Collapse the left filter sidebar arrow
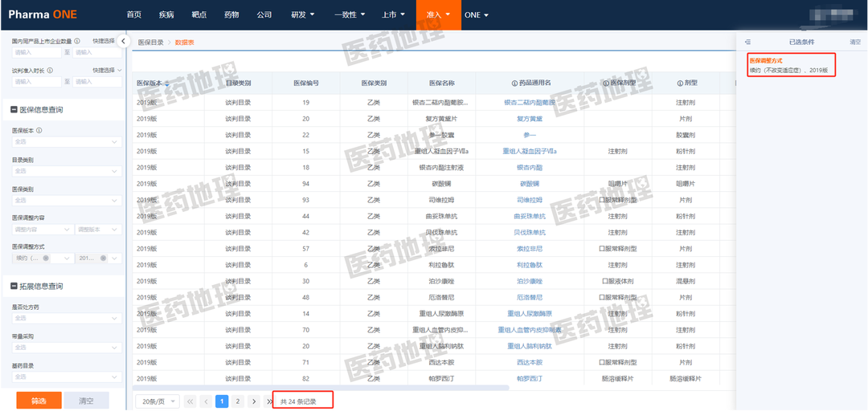Screen dimensions: 868x411 pos(123,41)
